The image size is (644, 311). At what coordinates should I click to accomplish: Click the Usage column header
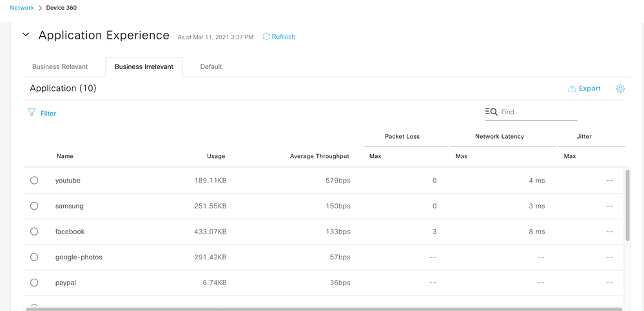click(216, 156)
